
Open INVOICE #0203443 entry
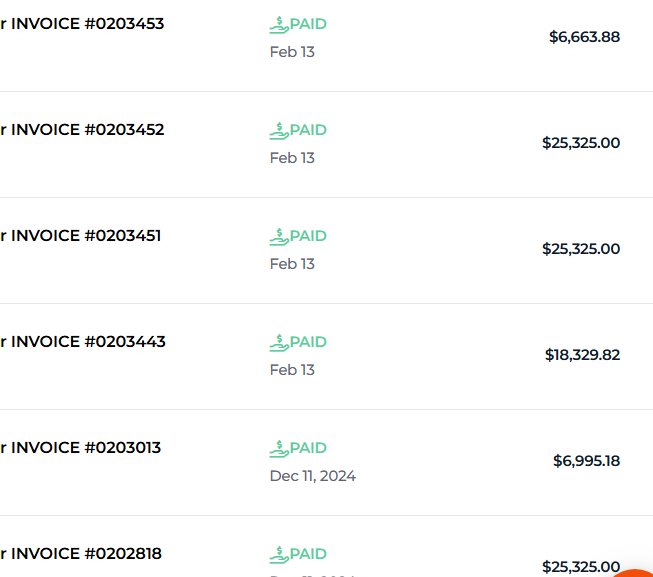82,342
